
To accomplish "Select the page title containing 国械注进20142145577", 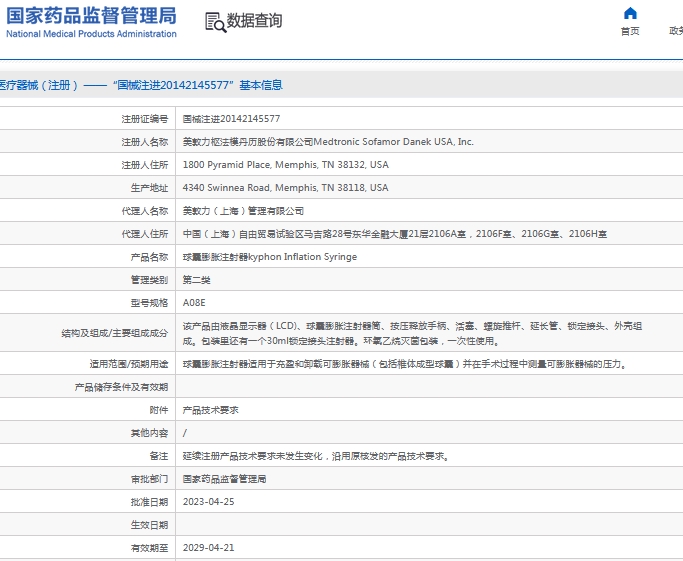I will click(x=141, y=85).
